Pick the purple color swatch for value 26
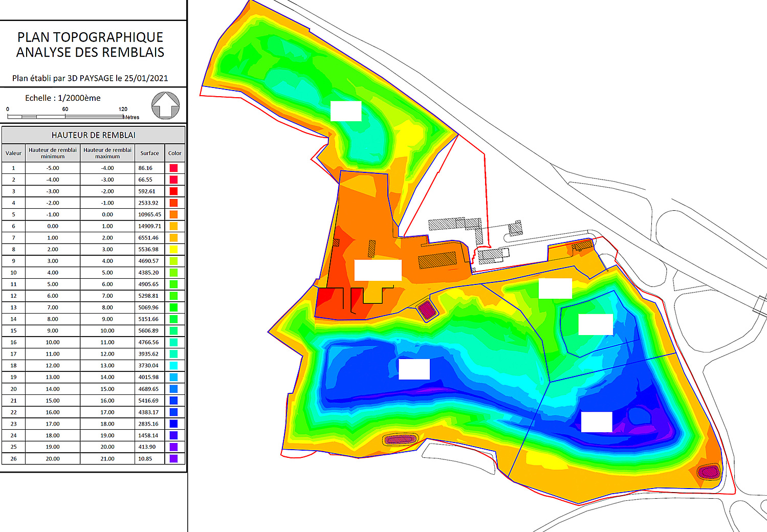Viewport: 767px width, 532px height. point(174,459)
